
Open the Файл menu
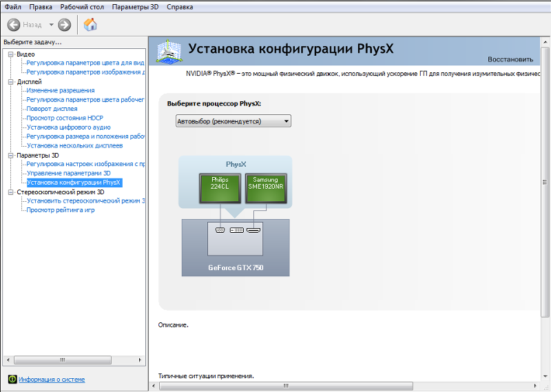pos(12,6)
